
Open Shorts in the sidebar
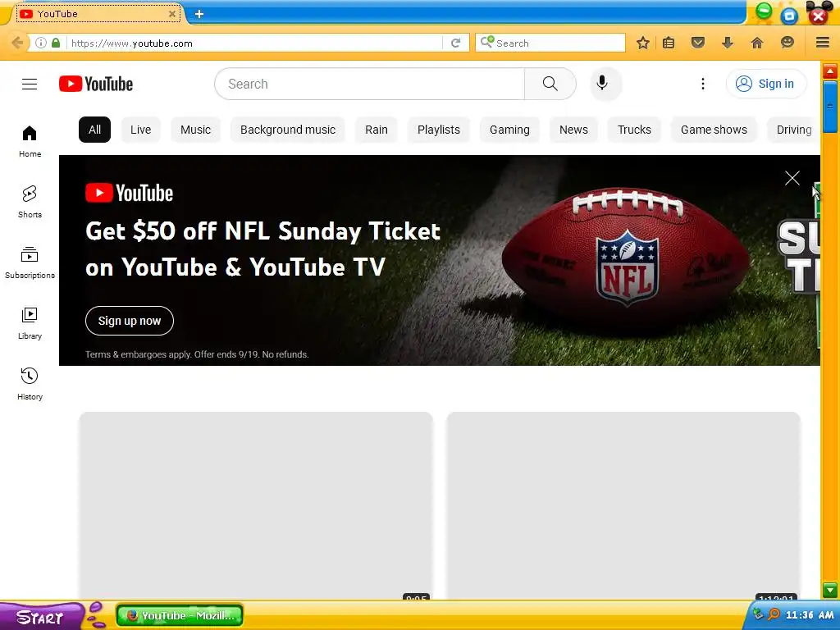point(30,202)
